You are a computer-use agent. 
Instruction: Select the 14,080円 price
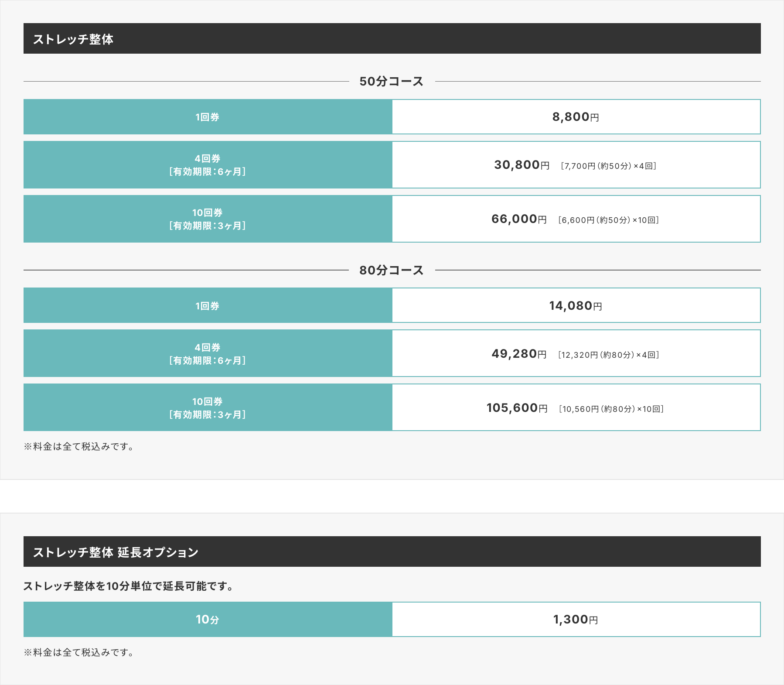(x=575, y=306)
